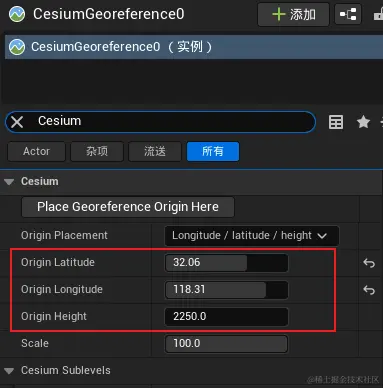Click the Origin Latitude value slider
This screenshot has height=388, width=383.
[226, 263]
